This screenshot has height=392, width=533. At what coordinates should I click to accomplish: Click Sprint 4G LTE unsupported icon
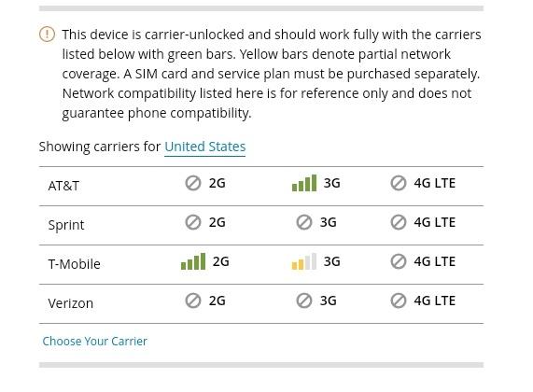[x=399, y=222]
